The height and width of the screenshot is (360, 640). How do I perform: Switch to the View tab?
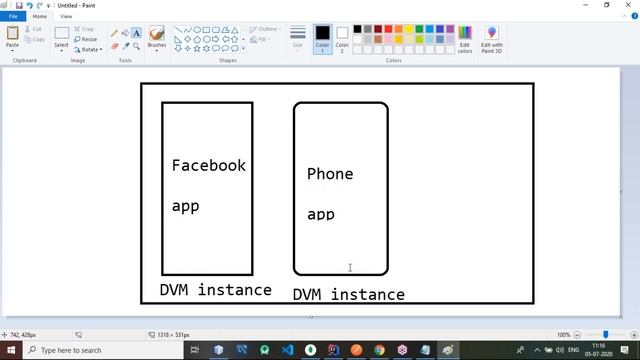pyautogui.click(x=66, y=16)
